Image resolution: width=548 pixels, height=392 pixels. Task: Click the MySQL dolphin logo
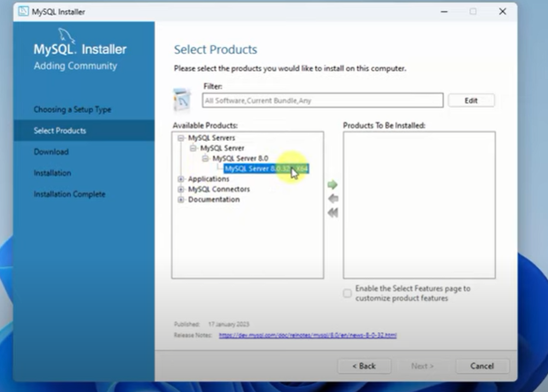(66, 35)
